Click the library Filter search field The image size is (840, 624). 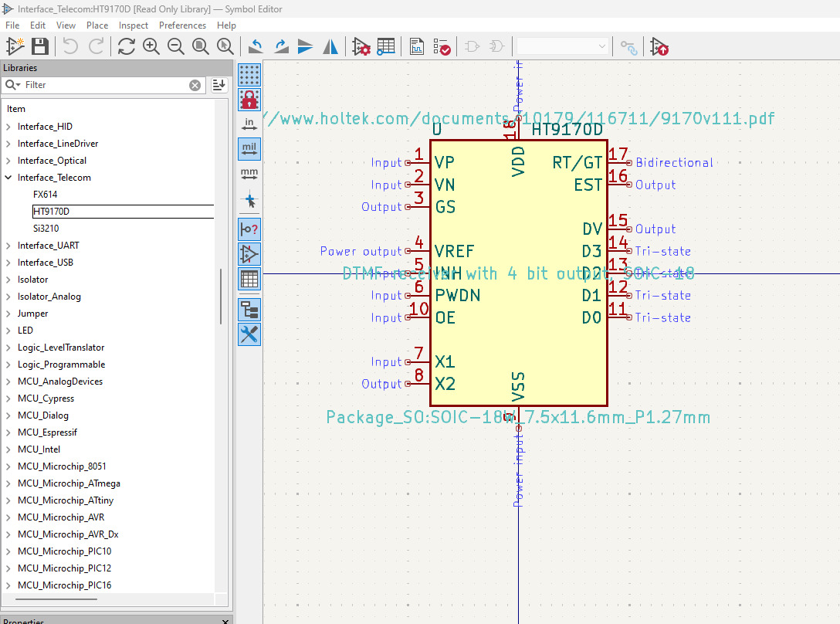coord(105,85)
